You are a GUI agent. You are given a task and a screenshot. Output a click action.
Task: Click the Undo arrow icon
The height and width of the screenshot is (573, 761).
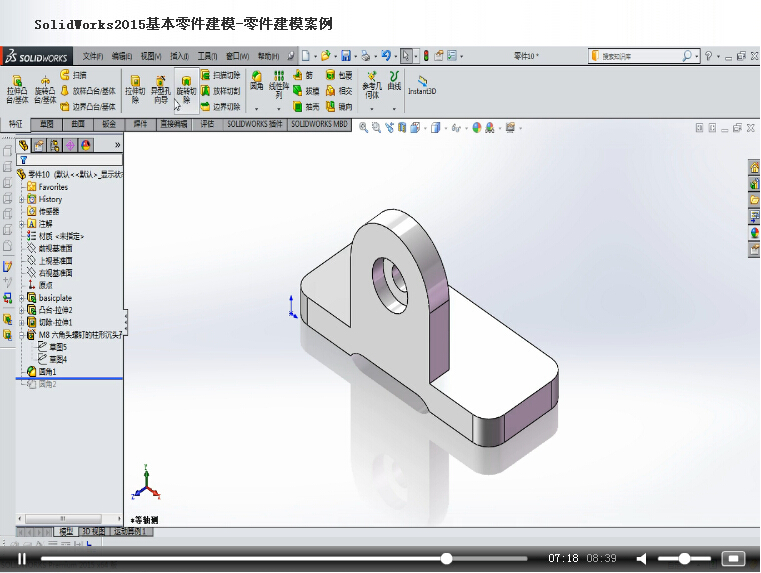click(386, 56)
